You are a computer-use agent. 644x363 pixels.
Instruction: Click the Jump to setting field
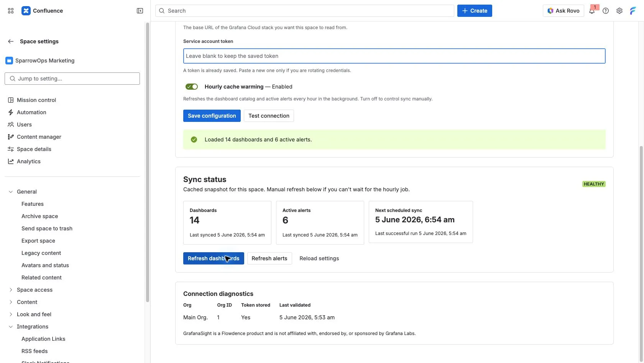(72, 79)
